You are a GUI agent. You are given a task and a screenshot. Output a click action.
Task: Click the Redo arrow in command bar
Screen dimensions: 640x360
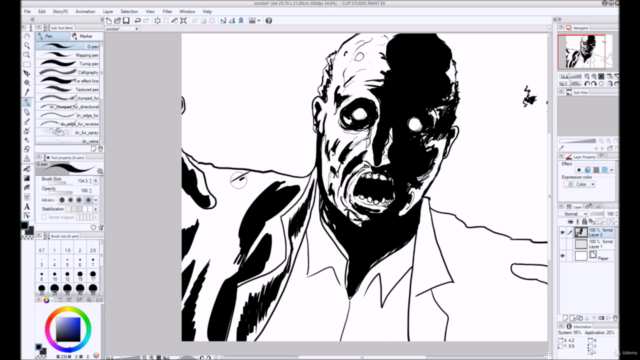tap(146, 21)
